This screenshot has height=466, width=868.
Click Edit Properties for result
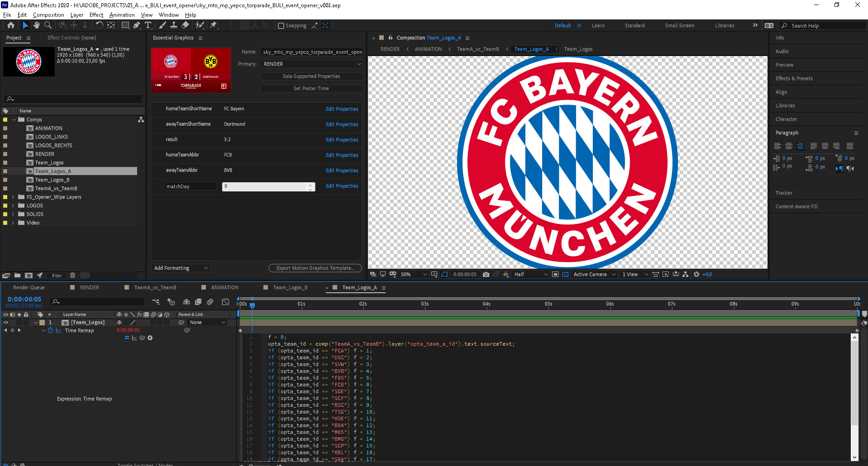click(342, 140)
